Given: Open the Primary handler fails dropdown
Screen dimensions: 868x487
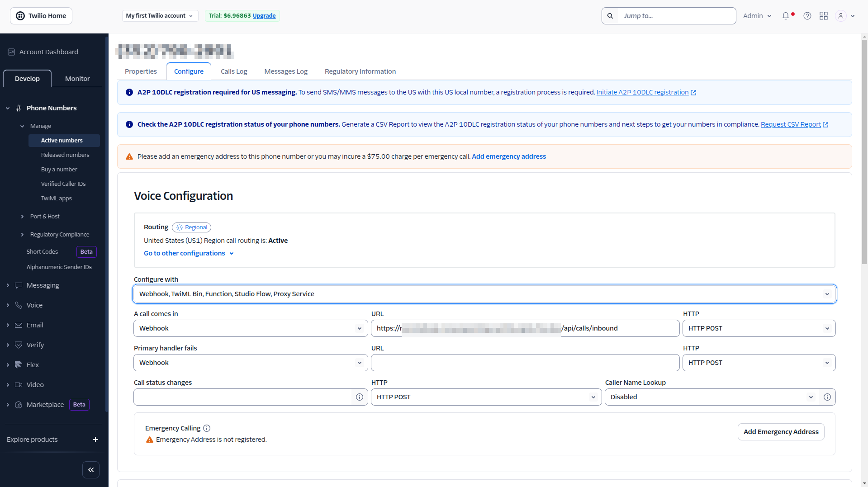Looking at the screenshot, I should pyautogui.click(x=251, y=363).
